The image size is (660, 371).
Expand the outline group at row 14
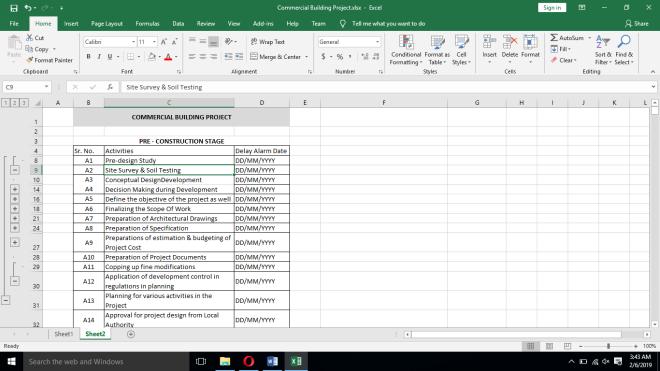[x=15, y=190]
